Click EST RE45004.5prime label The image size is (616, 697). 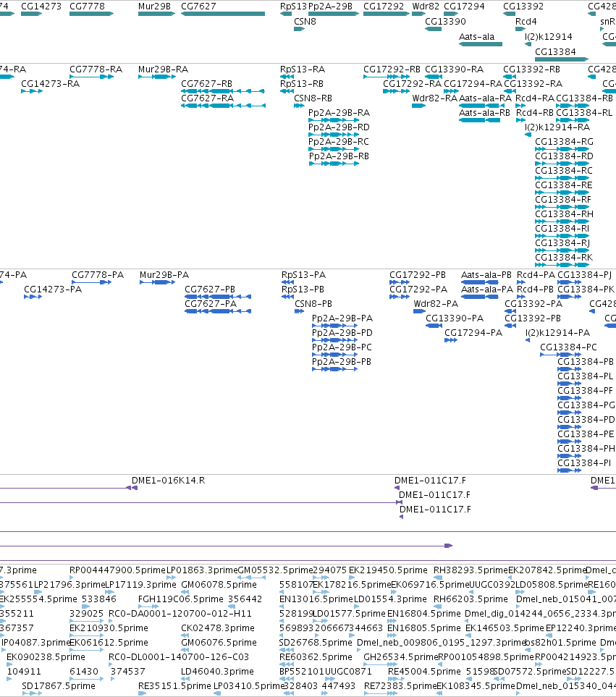(x=424, y=671)
